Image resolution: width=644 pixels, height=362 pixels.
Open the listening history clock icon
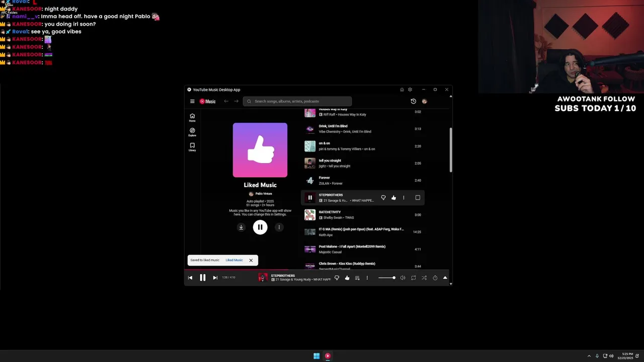(414, 101)
